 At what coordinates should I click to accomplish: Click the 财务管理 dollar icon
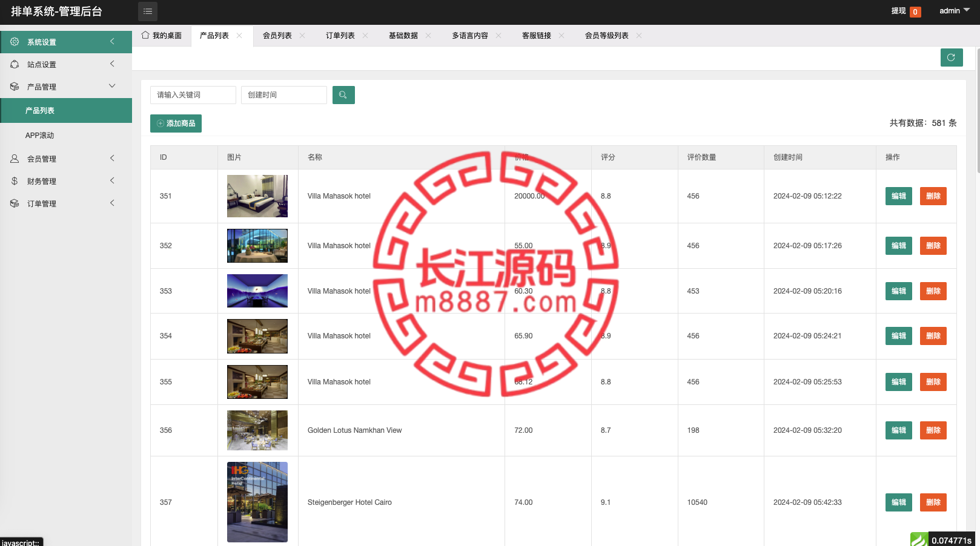[x=15, y=181]
